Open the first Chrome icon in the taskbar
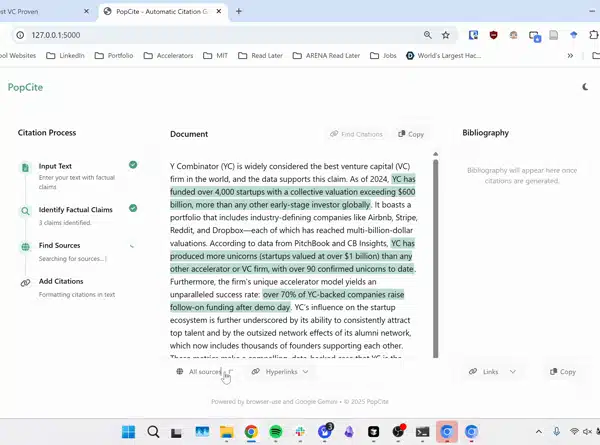Image resolution: width=600 pixels, height=445 pixels. click(251, 432)
